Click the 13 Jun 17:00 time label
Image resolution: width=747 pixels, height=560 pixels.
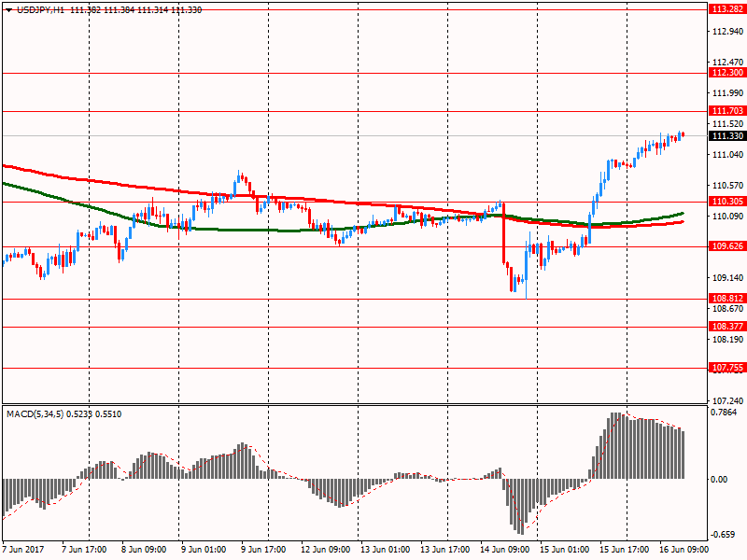[x=445, y=549]
